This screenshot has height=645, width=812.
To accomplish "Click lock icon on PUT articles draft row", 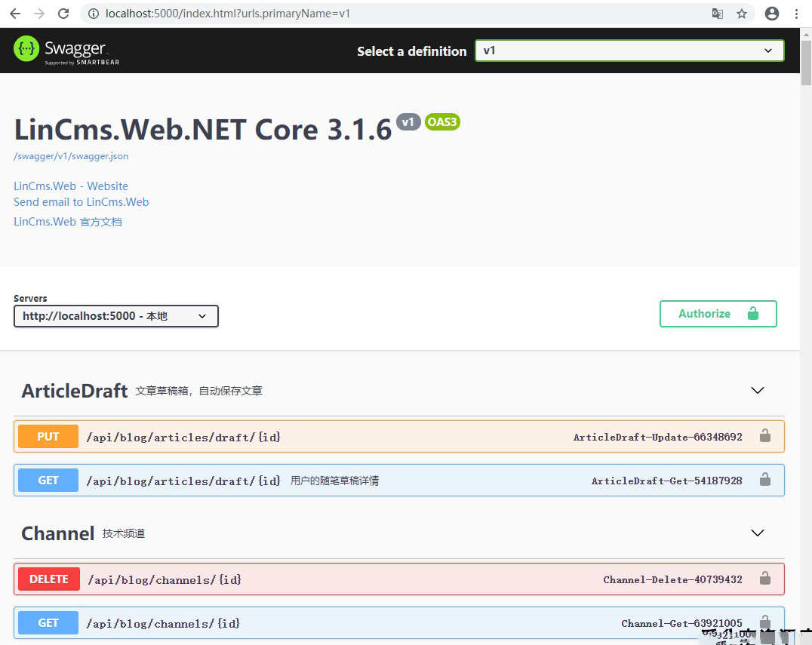I will 765,436.
